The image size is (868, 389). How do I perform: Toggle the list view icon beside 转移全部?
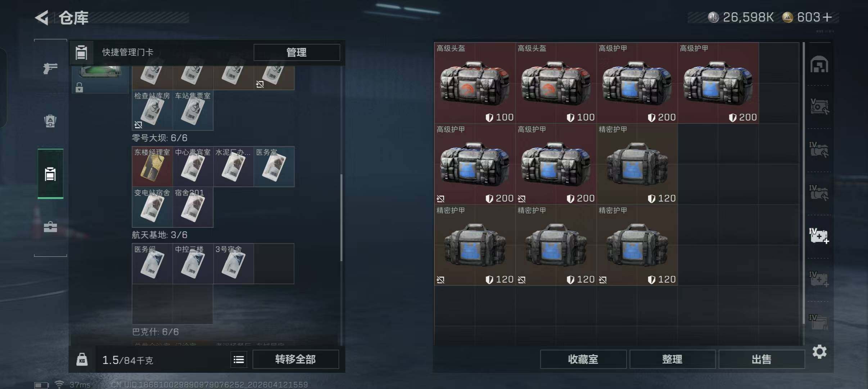[239, 359]
